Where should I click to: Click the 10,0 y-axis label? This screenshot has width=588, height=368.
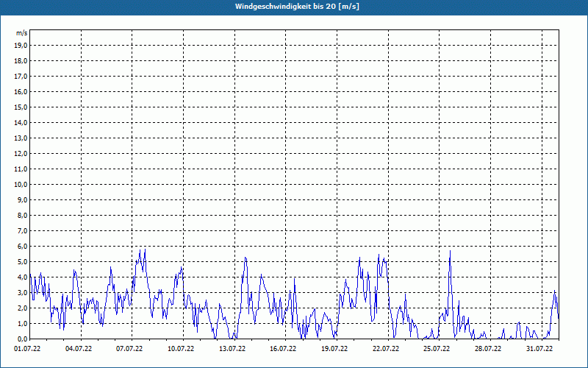(21, 185)
